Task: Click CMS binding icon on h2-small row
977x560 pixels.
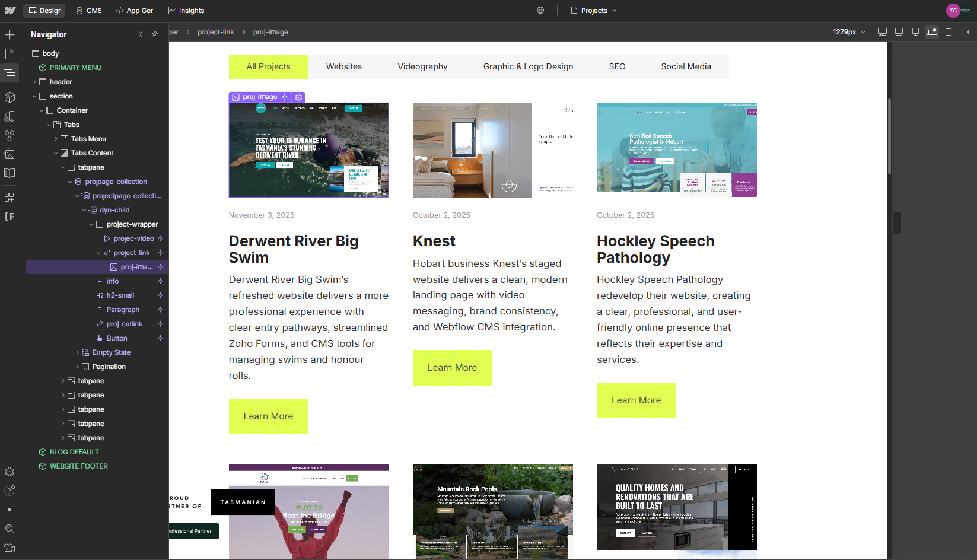Action: pos(160,295)
